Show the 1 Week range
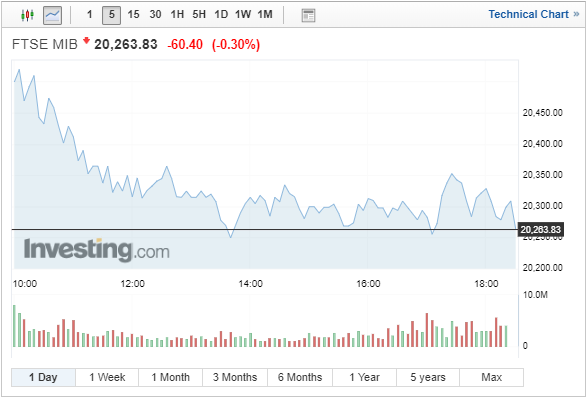Screen dimensions: 587x399 click(107, 377)
